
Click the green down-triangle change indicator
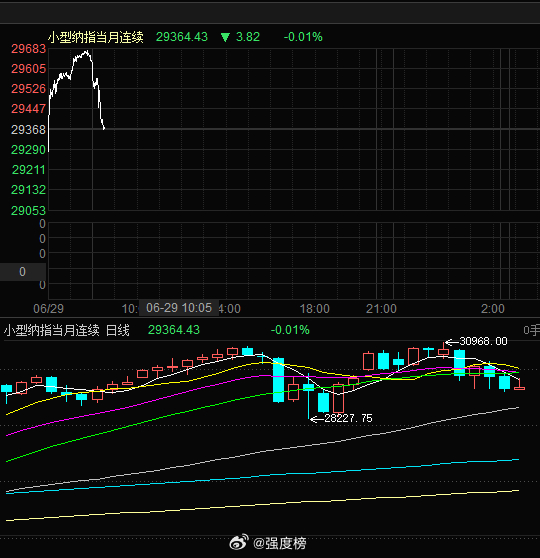tap(225, 37)
